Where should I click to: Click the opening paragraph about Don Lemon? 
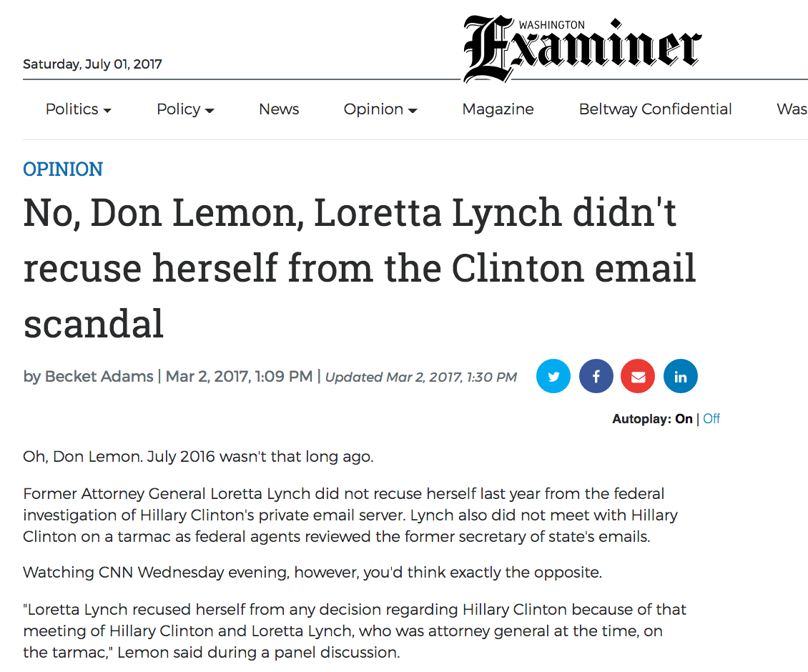click(198, 457)
